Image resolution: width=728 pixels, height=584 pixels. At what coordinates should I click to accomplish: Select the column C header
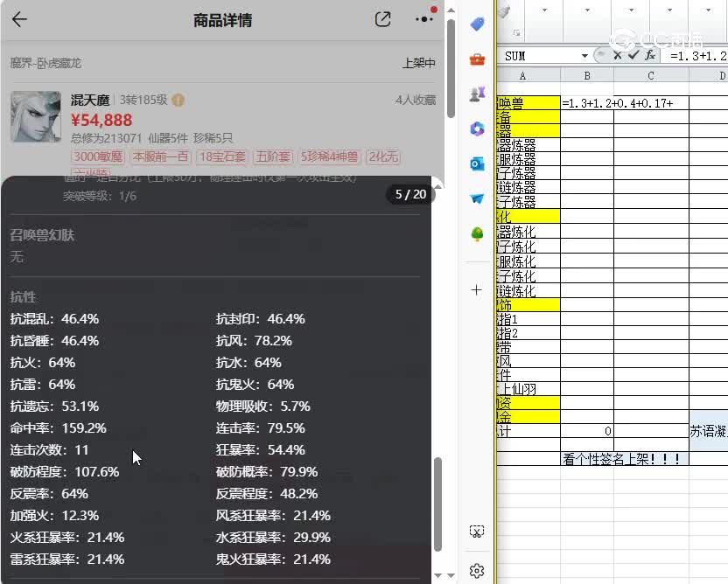(x=651, y=77)
